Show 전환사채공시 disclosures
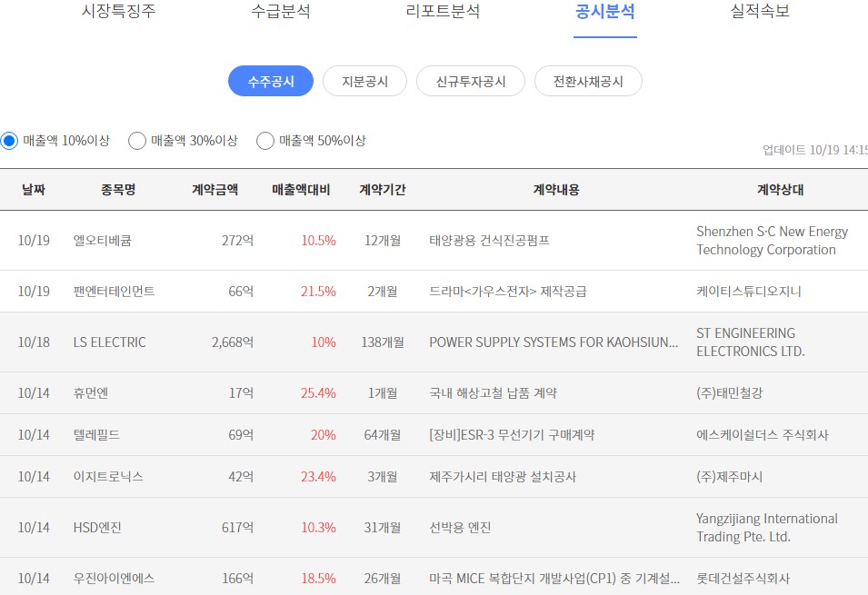This screenshot has width=868, height=595. click(x=588, y=82)
